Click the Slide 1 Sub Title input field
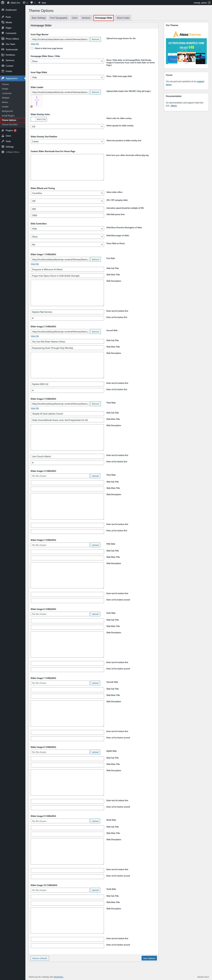The width and height of the screenshot is (212, 980). tap(67, 269)
